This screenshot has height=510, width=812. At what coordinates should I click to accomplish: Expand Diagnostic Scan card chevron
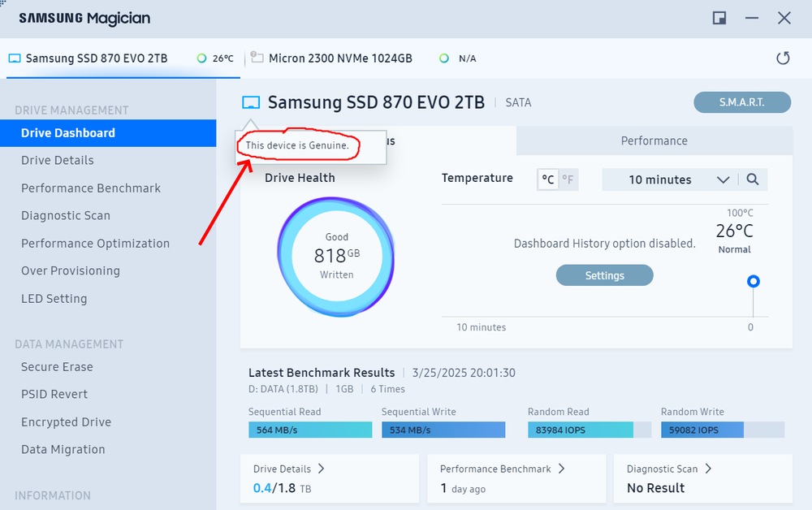(x=708, y=469)
